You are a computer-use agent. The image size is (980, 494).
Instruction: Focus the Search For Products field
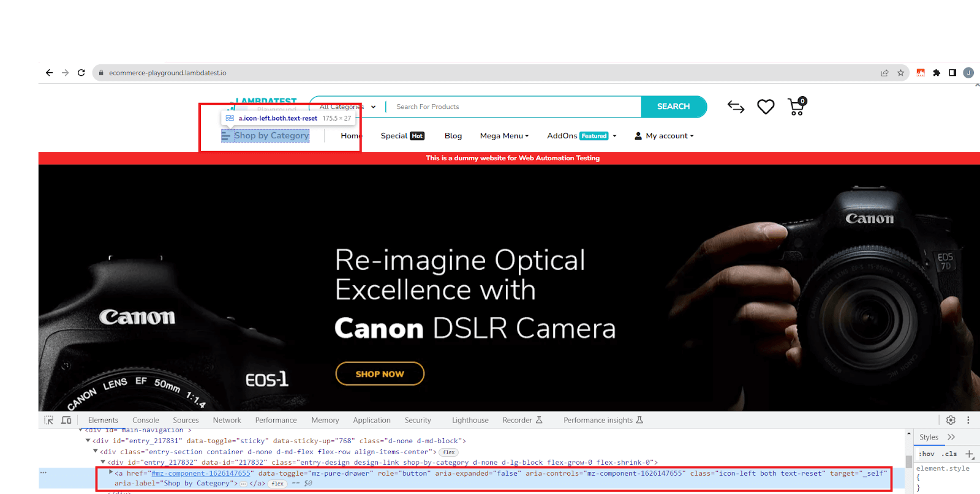coord(513,107)
